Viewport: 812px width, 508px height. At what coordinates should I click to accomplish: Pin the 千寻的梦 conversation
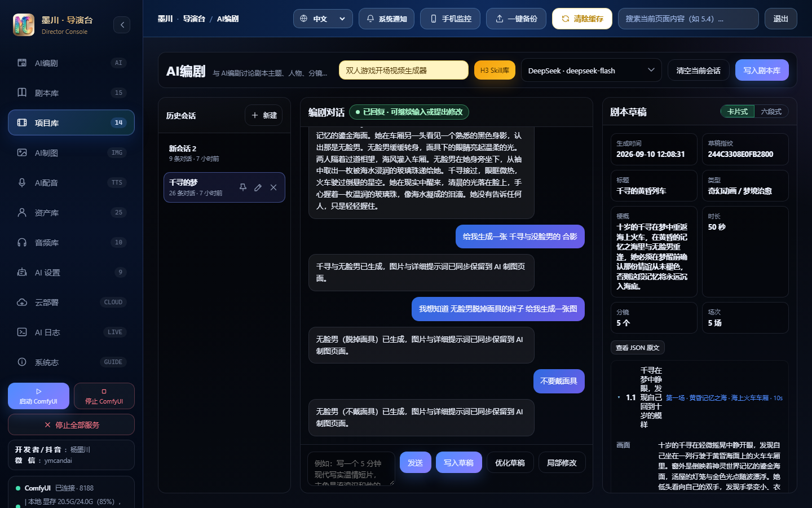coord(243,187)
